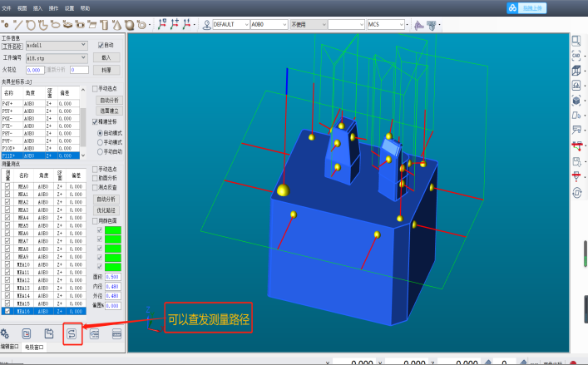Open the settings gear in bottom toolbar
This screenshot has width=588, height=365.
tap(5, 333)
